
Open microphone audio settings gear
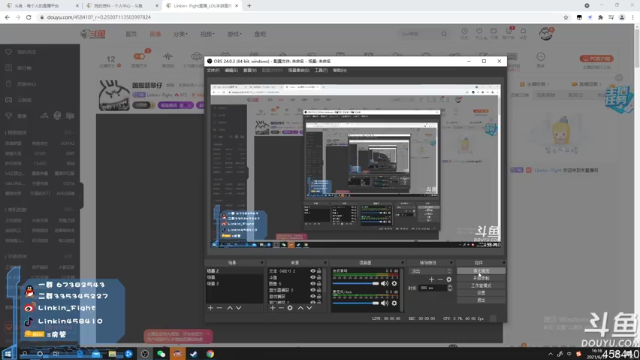394,303
